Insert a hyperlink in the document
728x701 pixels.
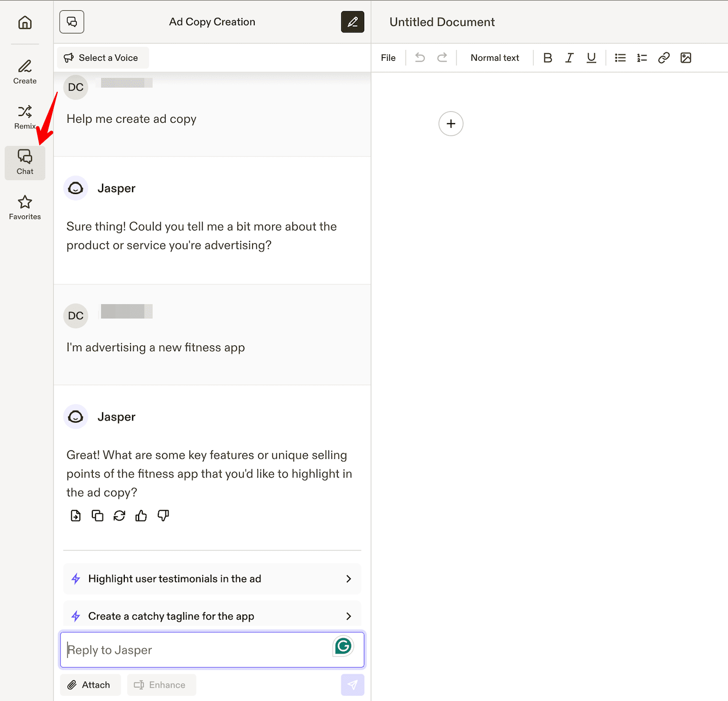point(664,58)
